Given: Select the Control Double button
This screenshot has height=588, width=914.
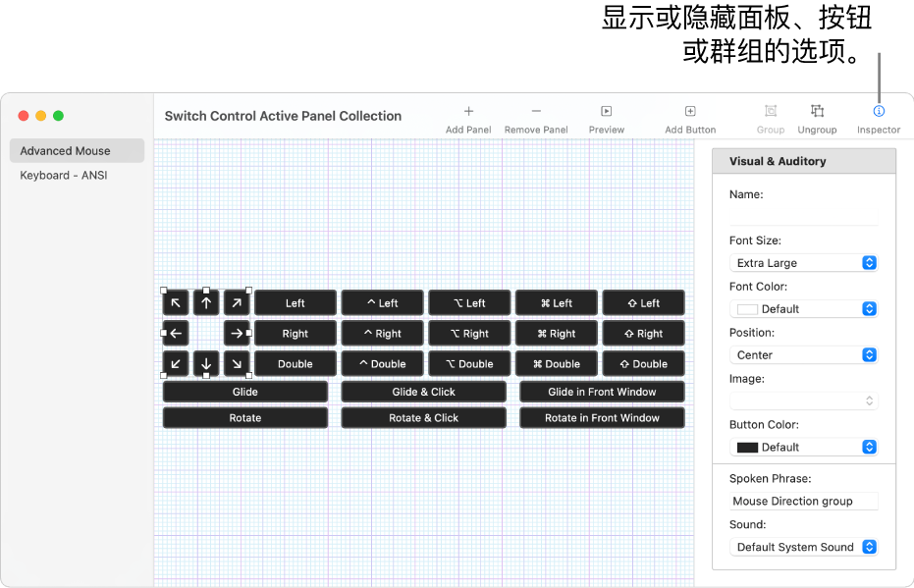Looking at the screenshot, I should [x=383, y=363].
